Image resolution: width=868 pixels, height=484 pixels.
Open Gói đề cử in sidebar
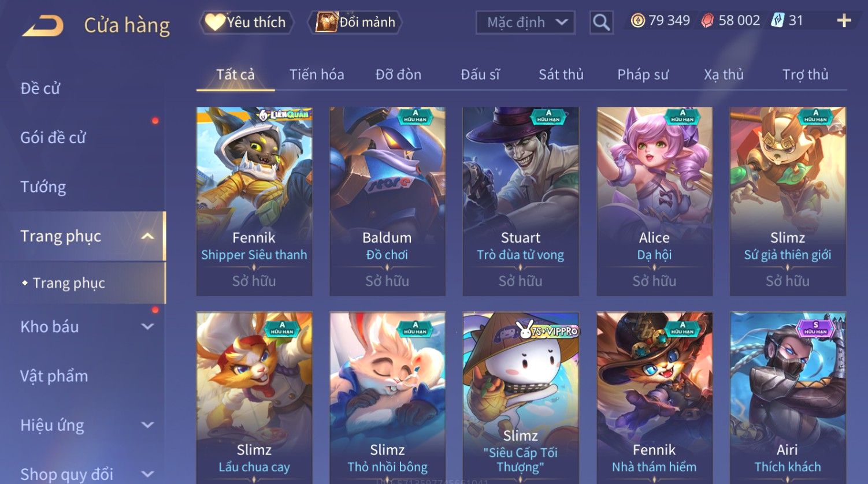[x=53, y=137]
